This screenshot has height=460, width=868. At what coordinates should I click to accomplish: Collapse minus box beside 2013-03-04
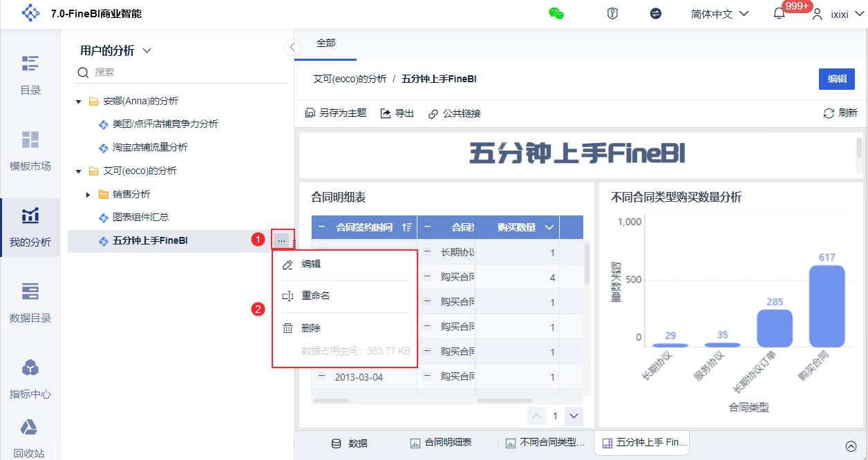tap(321, 377)
